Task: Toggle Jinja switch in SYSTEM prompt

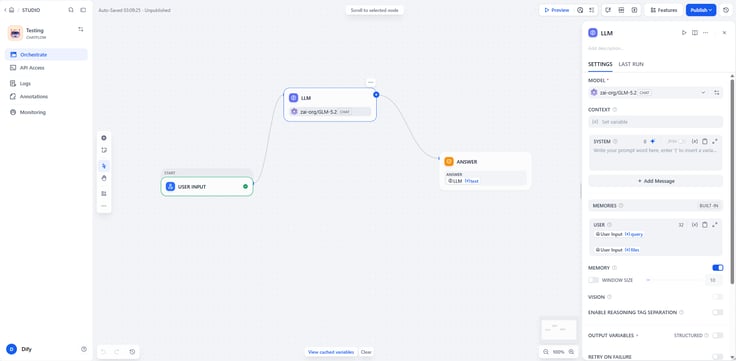Action: pos(681,141)
